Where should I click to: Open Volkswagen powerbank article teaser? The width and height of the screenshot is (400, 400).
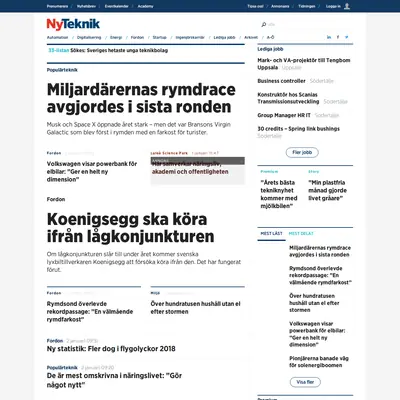tap(92, 172)
